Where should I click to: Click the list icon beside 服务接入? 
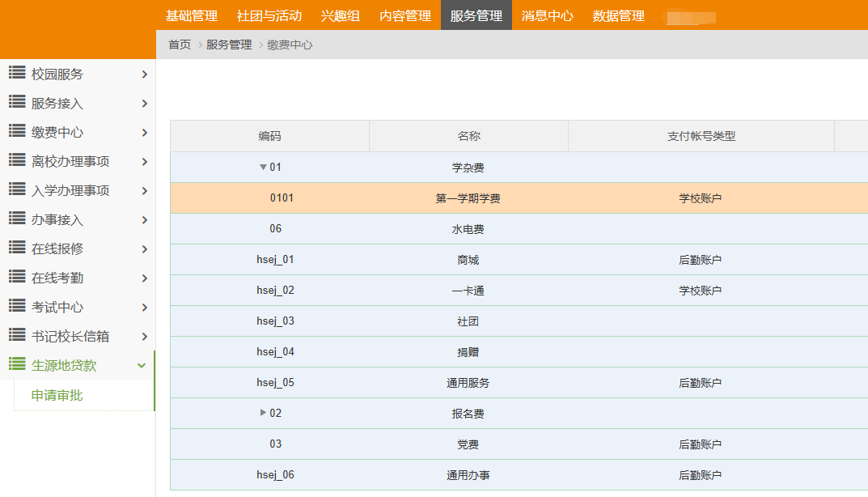(x=17, y=102)
